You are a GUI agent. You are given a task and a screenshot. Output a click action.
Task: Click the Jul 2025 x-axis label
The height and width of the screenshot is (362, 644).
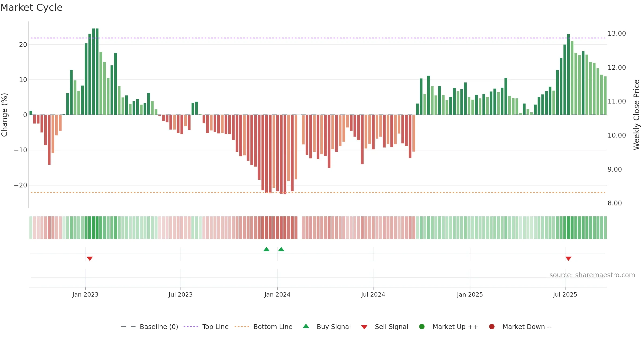coord(565,294)
